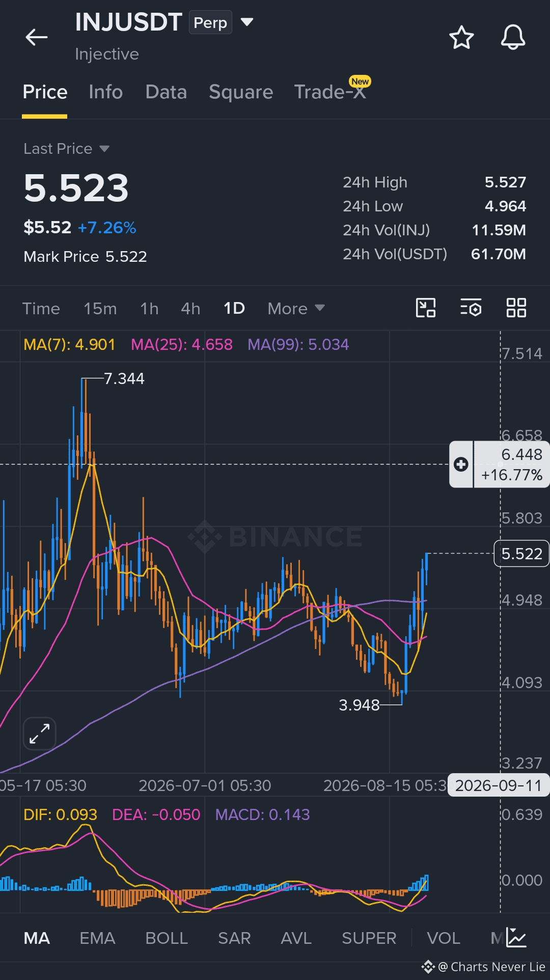Tap the MA(99): 5.034 legend
550x980 pixels.
pyautogui.click(x=298, y=345)
